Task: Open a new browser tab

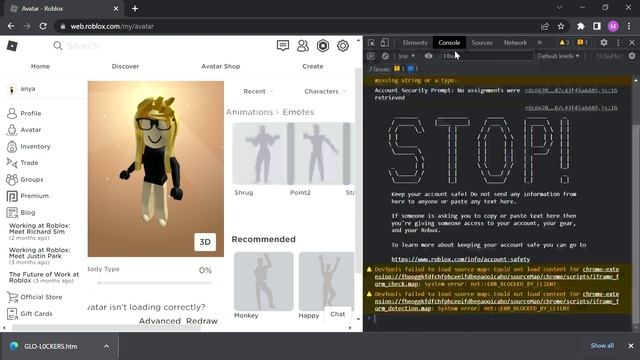Action: [135, 8]
